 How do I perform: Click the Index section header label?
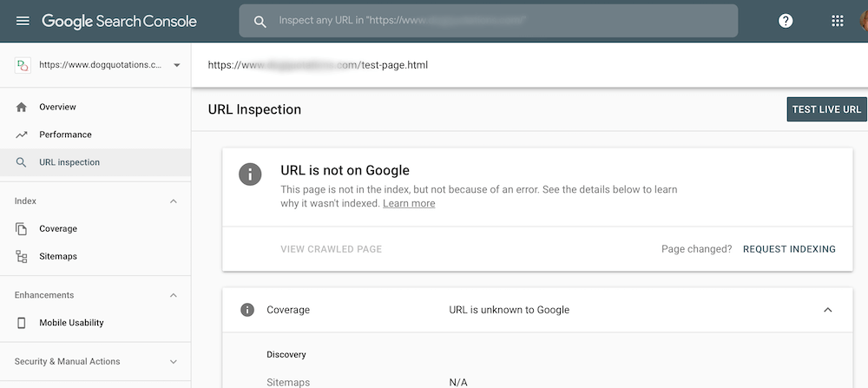[x=25, y=201]
